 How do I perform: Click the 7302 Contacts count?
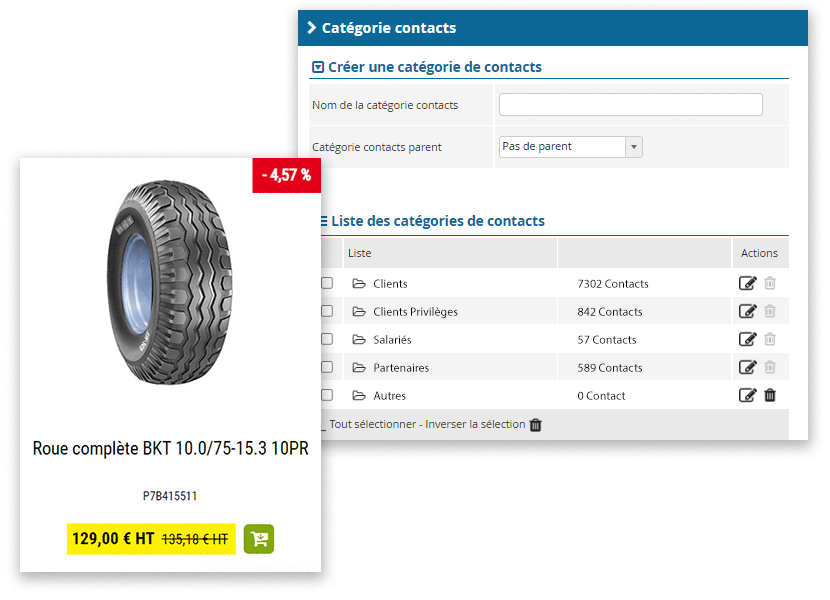click(x=613, y=284)
